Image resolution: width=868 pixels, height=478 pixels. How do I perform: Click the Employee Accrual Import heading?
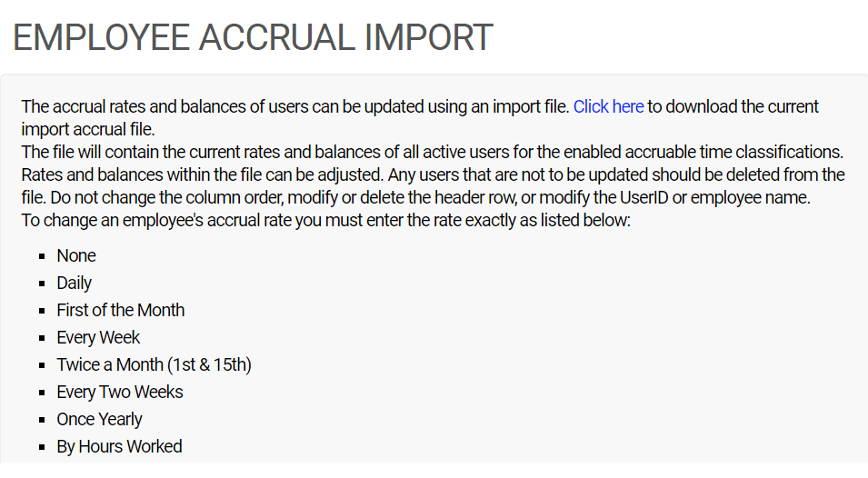coord(253,37)
